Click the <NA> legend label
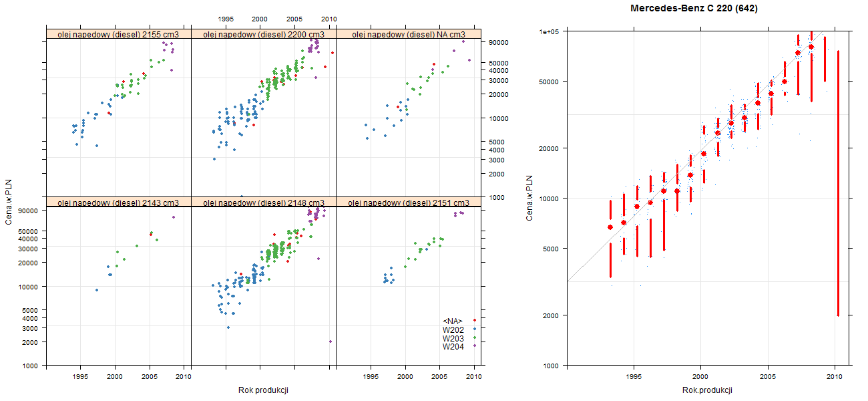The height and width of the screenshot is (401, 868). 453,321
